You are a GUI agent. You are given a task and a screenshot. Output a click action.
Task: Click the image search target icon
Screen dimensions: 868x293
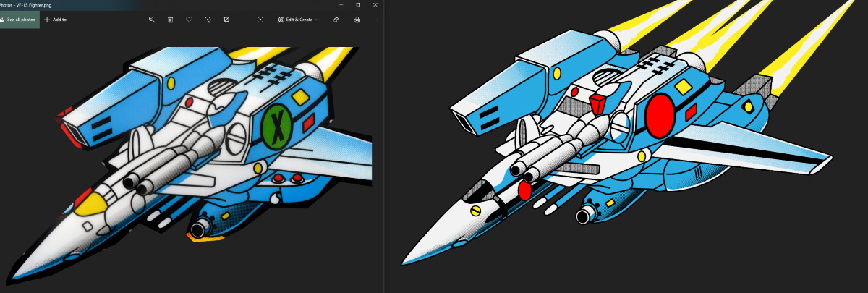[x=260, y=20]
